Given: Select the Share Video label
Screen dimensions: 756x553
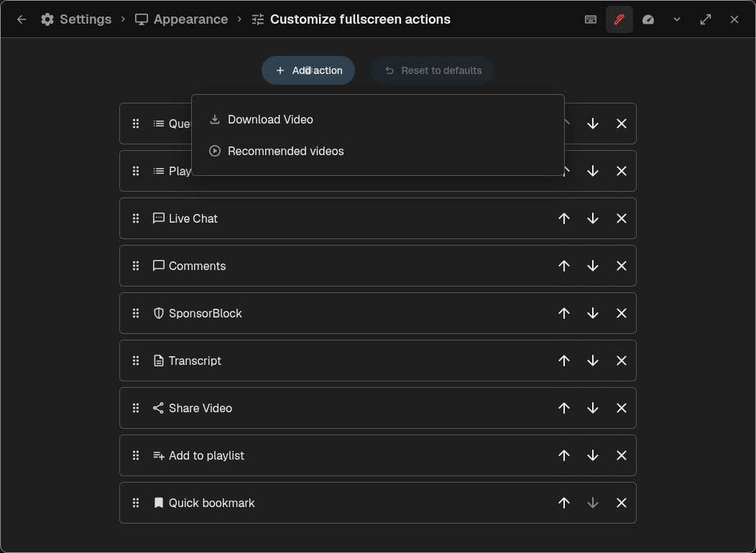Looking at the screenshot, I should tap(200, 408).
